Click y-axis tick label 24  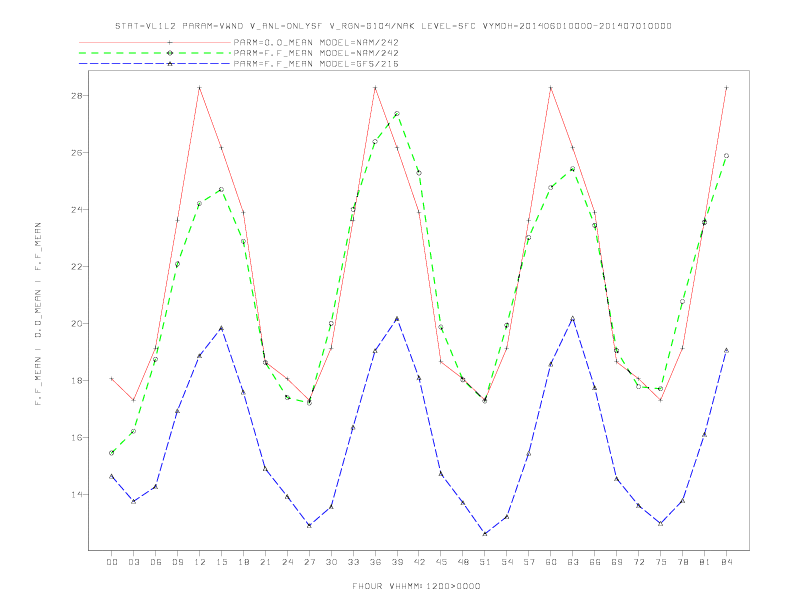77,210
